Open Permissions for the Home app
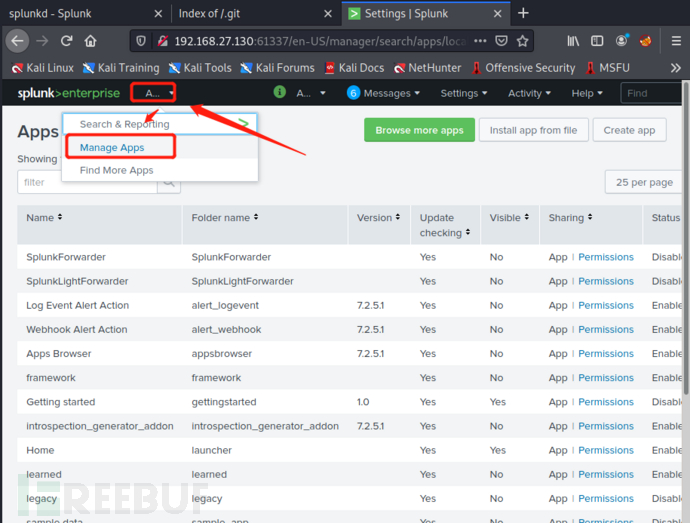This screenshot has height=523, width=690. (606, 450)
